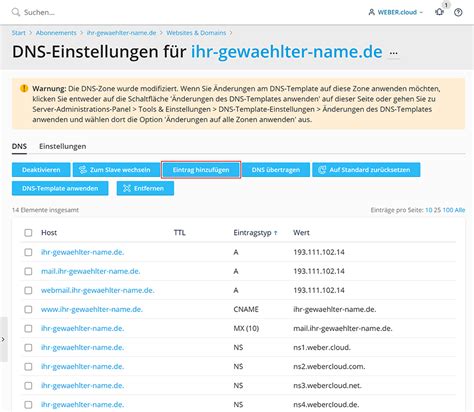Image resolution: width=474 pixels, height=412 pixels.
Task: Open the host link for ns3.webercloud.net record
Action: (82, 386)
